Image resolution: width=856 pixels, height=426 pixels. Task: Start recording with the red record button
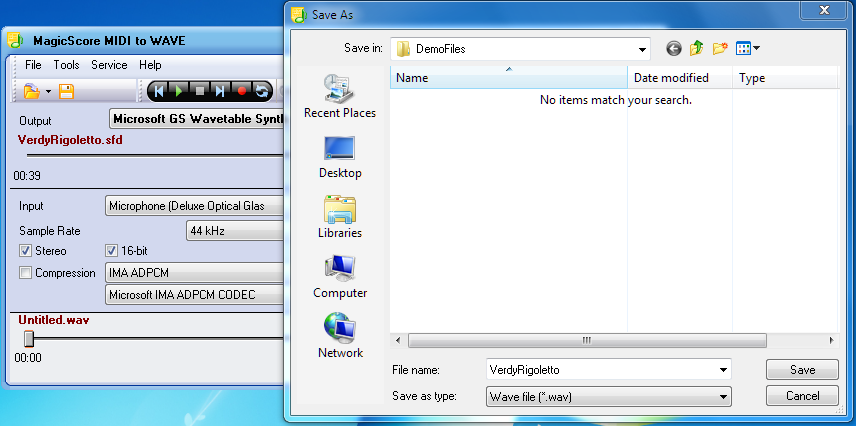tap(241, 91)
